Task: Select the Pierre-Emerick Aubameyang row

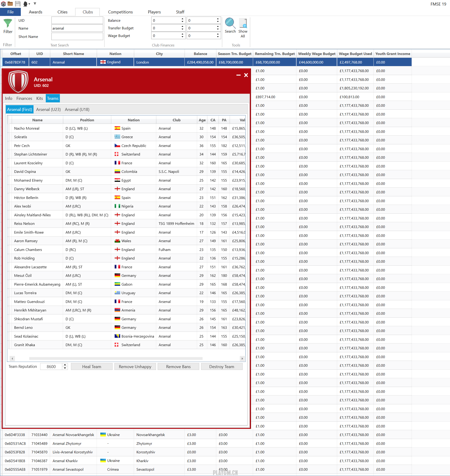Action: click(x=127, y=284)
